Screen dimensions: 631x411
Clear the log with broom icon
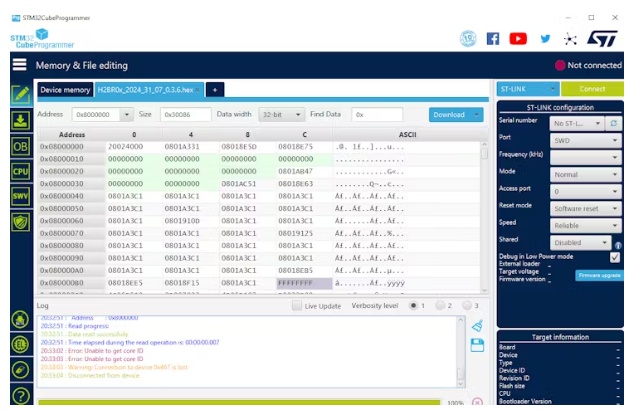[477, 325]
